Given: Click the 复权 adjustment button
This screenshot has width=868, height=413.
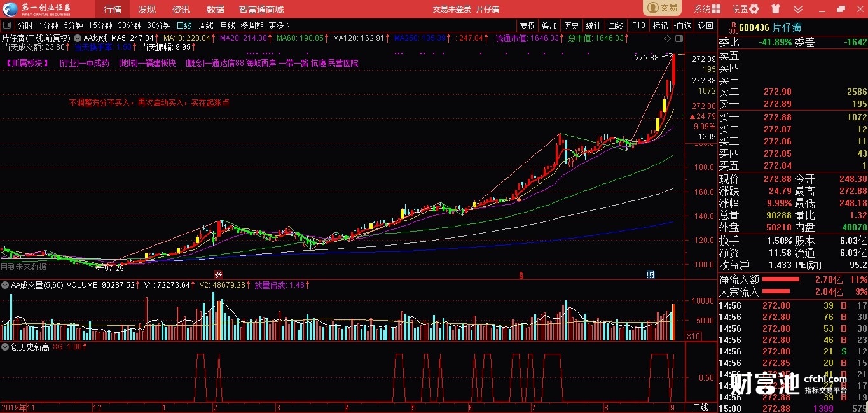Looking at the screenshot, I should 527,25.
